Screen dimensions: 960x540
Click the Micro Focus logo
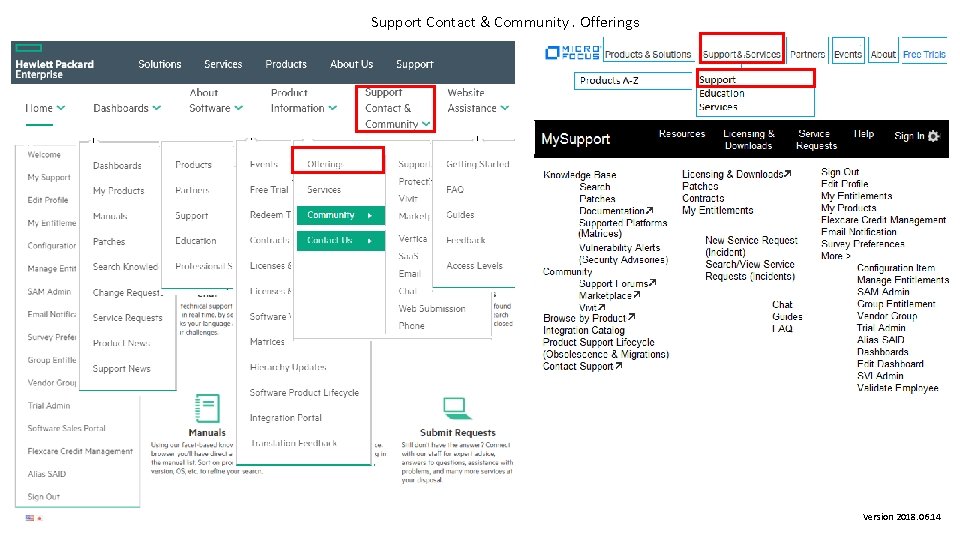(x=572, y=53)
